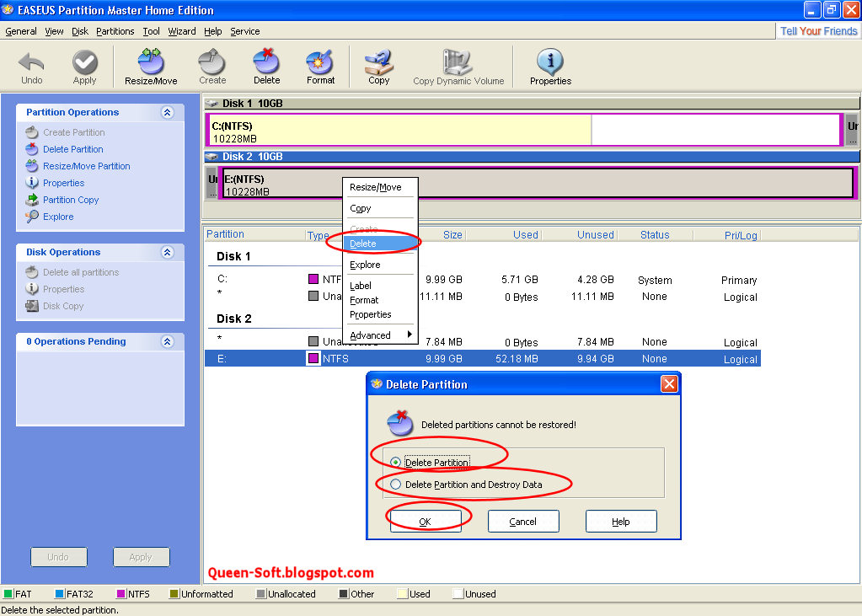Image resolution: width=862 pixels, height=616 pixels.
Task: Expand the Advanced submenu arrow
Action: pos(410,335)
